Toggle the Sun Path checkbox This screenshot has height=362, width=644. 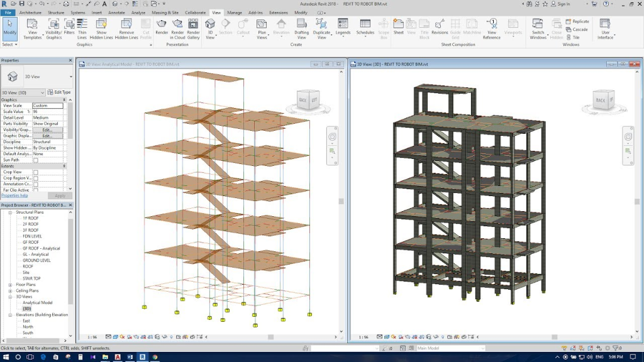[36, 160]
